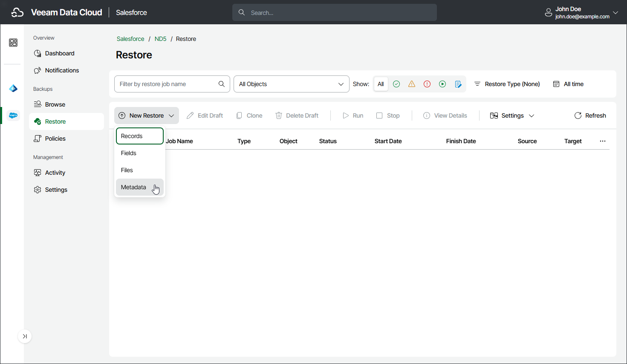Focus the Filter by restore job name field
627x364 pixels.
[172, 84]
